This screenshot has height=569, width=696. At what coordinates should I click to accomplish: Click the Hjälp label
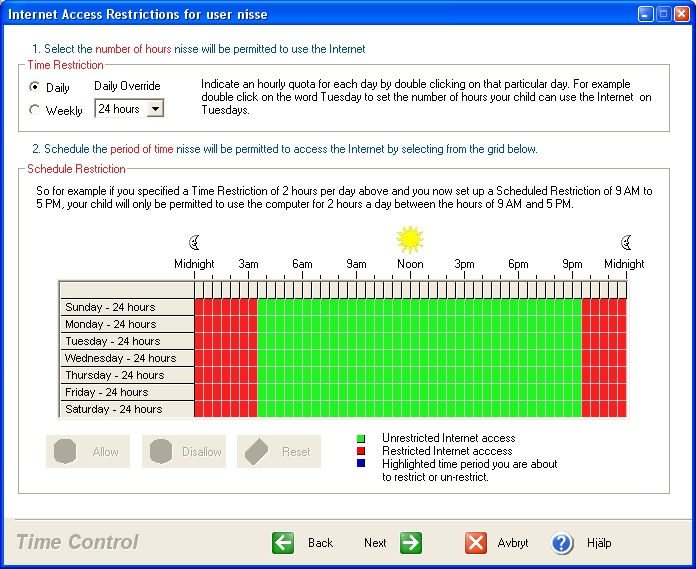[599, 543]
